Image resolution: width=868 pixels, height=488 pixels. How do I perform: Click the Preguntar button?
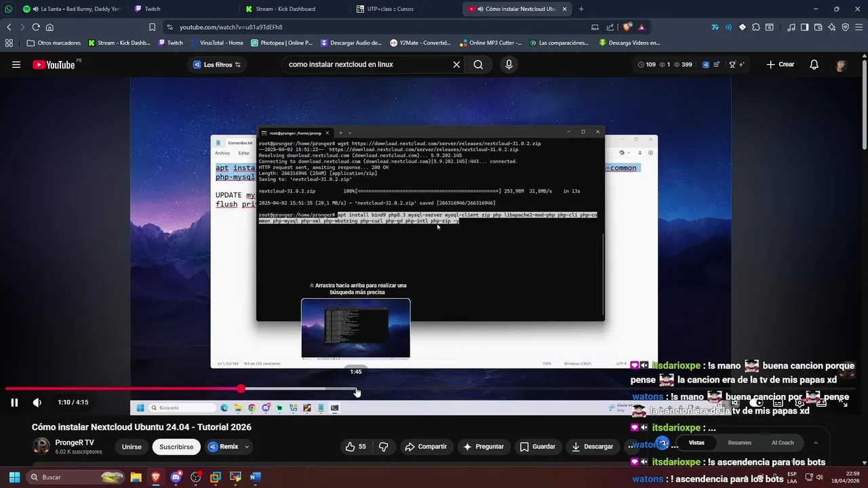pyautogui.click(x=483, y=447)
